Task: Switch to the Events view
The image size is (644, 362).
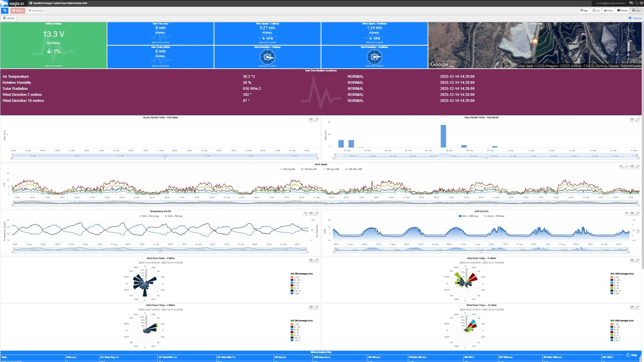Action: [623, 11]
